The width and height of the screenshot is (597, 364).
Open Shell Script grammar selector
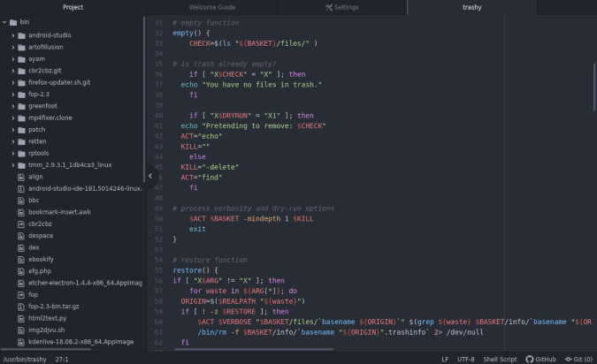point(501,359)
